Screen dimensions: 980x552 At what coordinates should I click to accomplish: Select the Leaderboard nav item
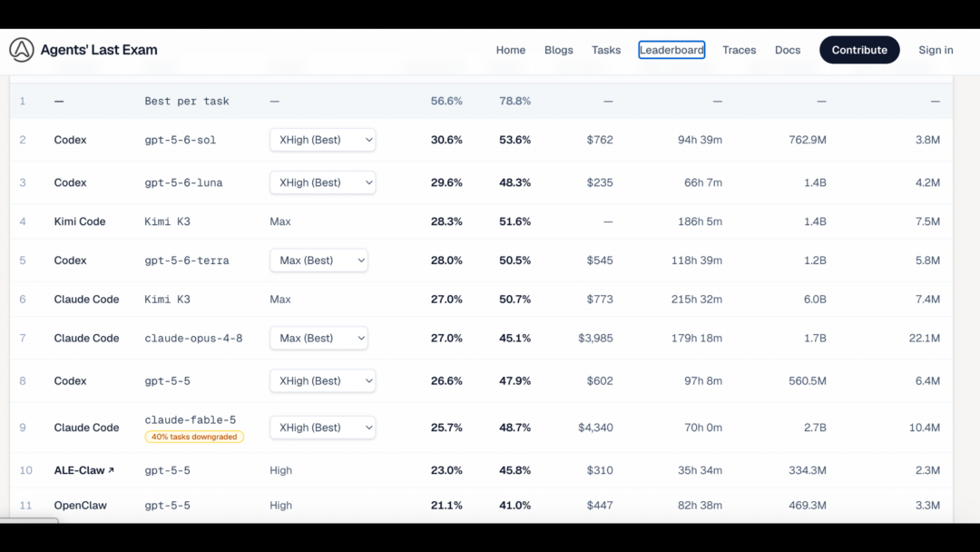671,50
